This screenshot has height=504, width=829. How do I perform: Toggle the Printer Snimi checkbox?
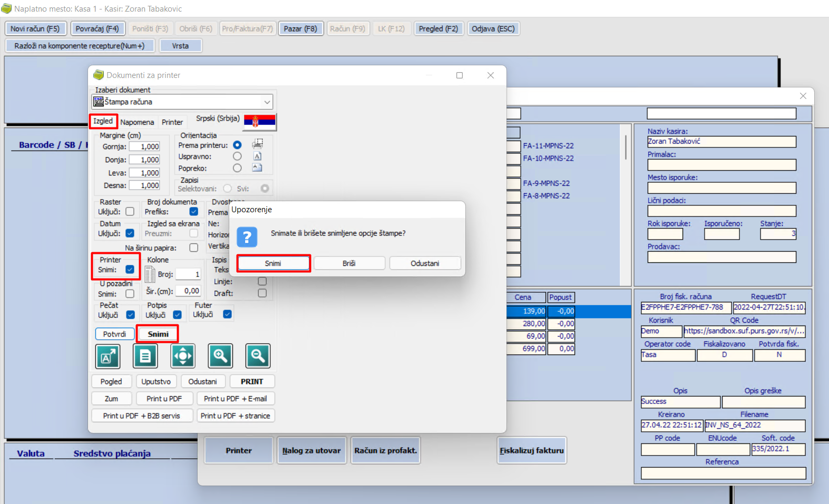point(130,270)
